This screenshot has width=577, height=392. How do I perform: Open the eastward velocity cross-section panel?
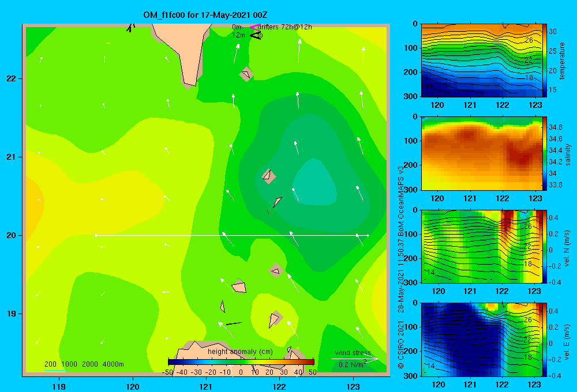(482, 340)
